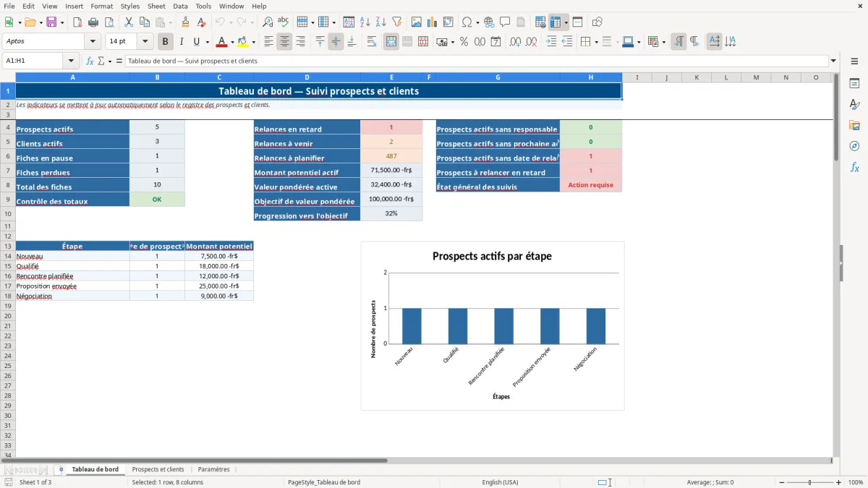Click Sort Descending icon
868x488 pixels.
point(381,22)
